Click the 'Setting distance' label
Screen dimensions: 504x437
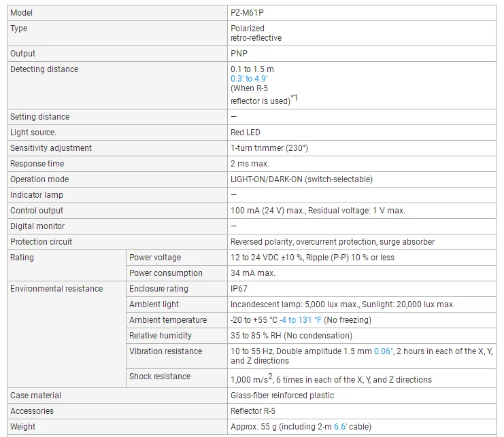click(x=39, y=116)
